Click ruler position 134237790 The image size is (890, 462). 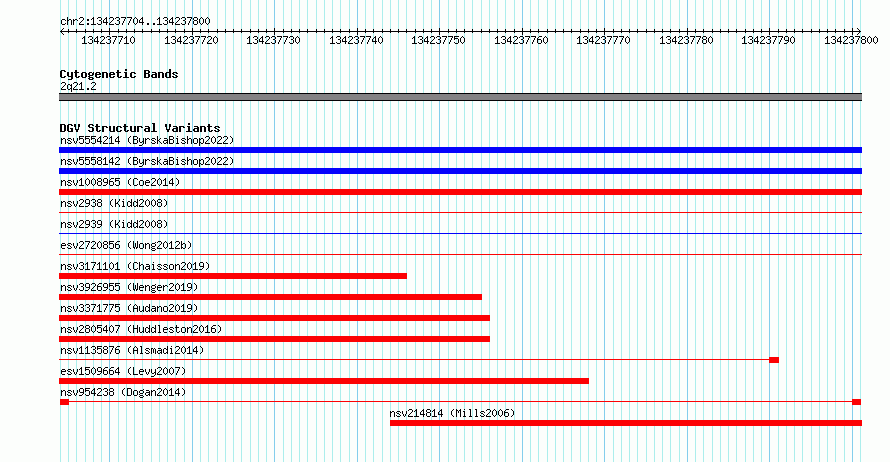(769, 40)
